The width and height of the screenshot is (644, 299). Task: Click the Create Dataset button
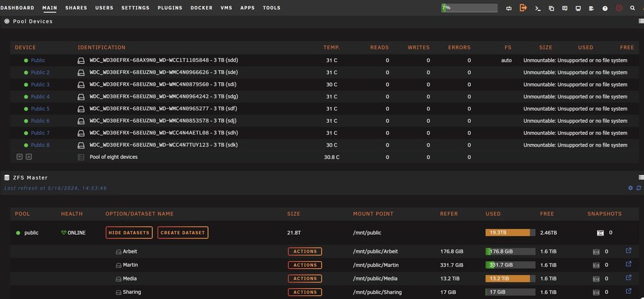pyautogui.click(x=183, y=233)
